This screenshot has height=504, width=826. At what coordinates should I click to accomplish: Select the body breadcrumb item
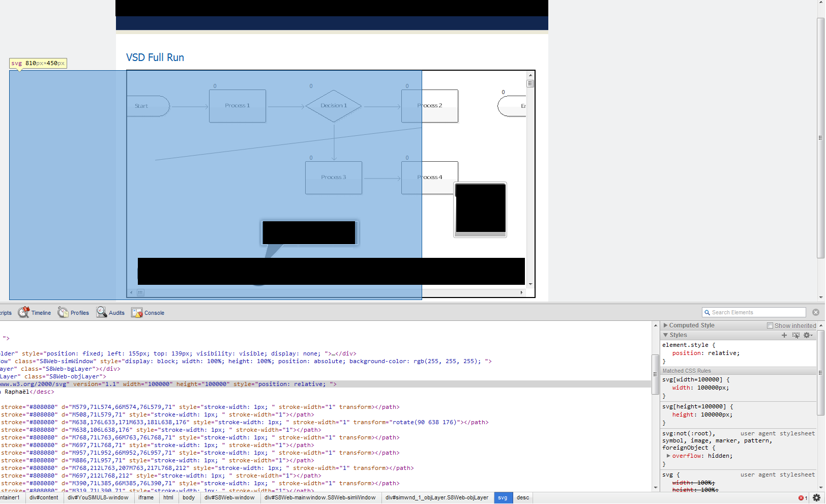tap(189, 498)
